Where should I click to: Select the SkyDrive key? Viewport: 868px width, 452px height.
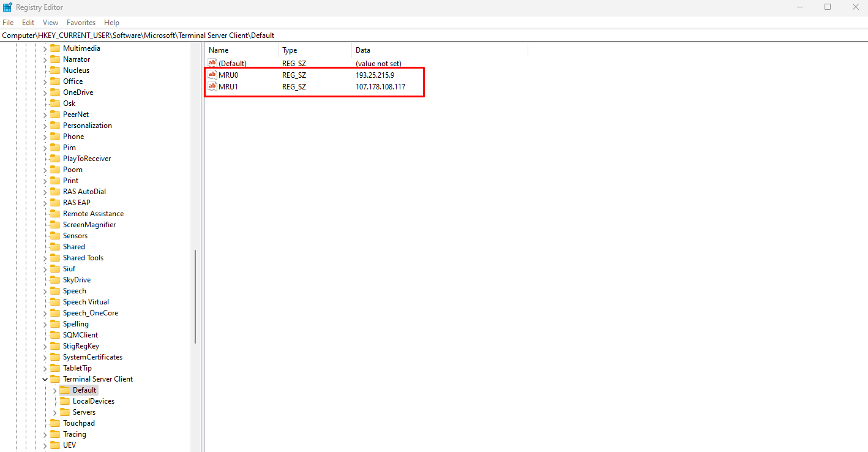click(77, 280)
